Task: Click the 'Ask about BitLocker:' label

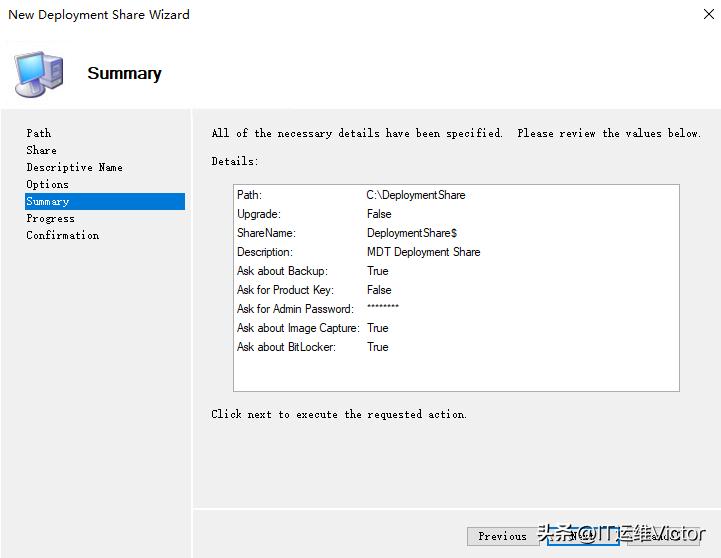Action: click(x=286, y=347)
